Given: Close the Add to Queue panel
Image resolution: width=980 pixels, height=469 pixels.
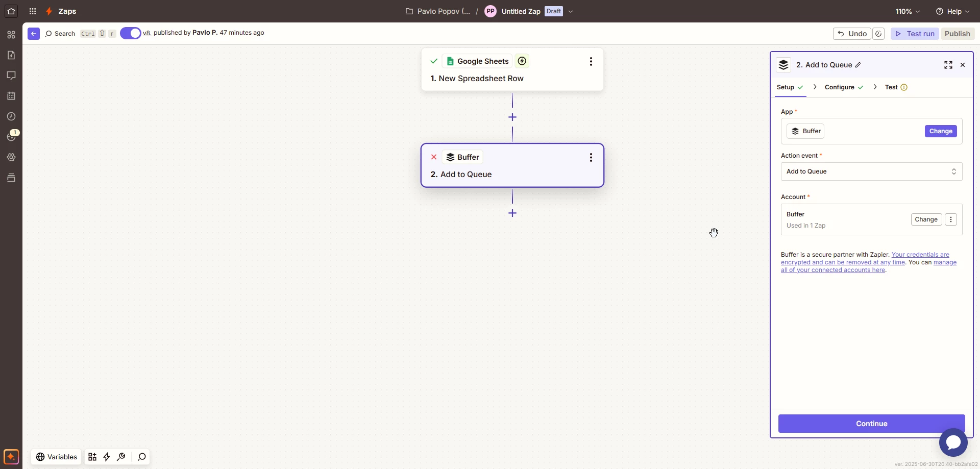Looking at the screenshot, I should [963, 65].
